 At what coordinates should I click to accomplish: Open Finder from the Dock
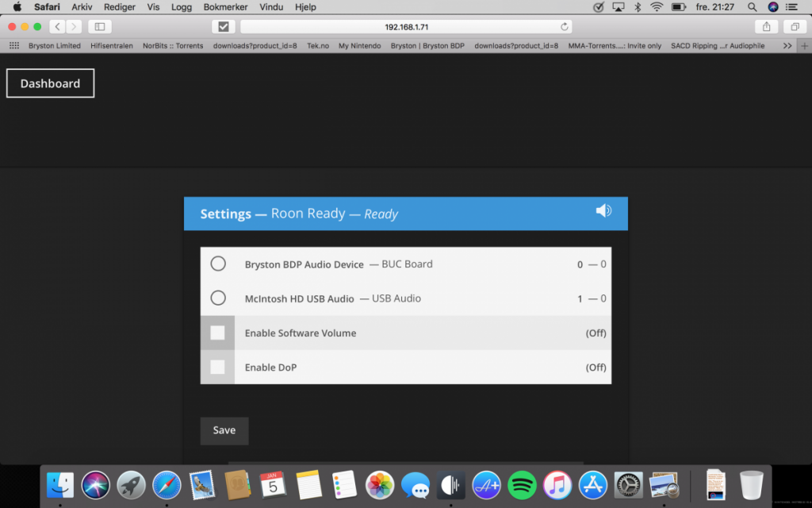[x=60, y=485]
